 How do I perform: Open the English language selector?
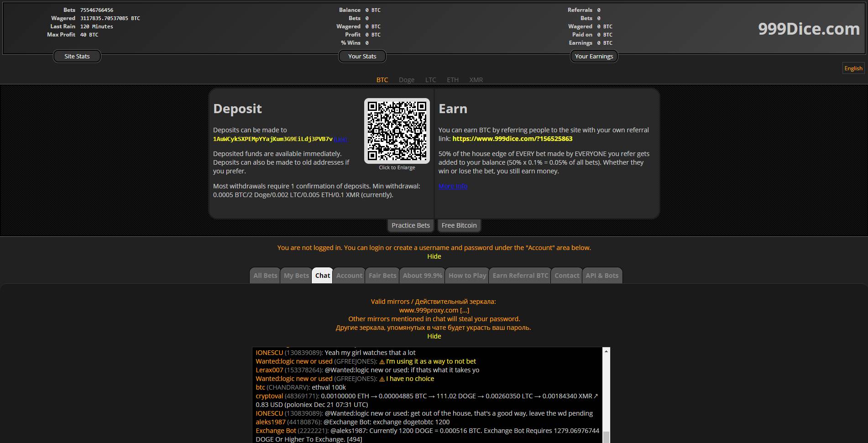point(853,68)
